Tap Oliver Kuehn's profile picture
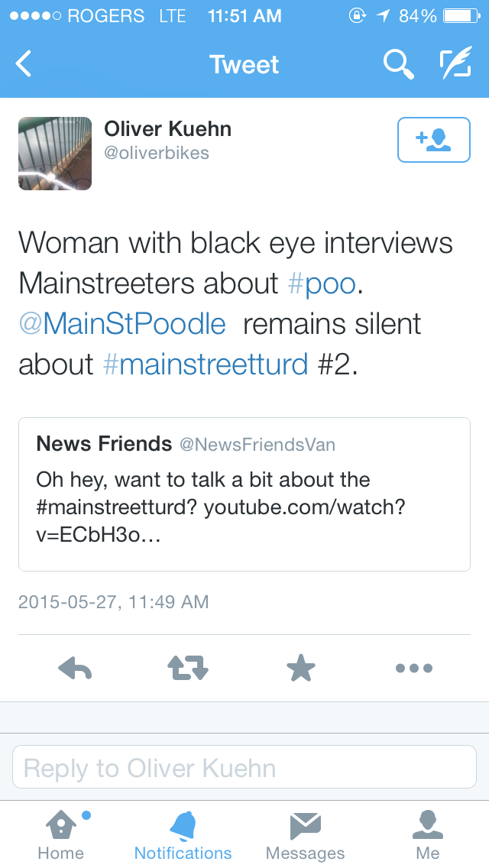489x868 pixels. [55, 154]
